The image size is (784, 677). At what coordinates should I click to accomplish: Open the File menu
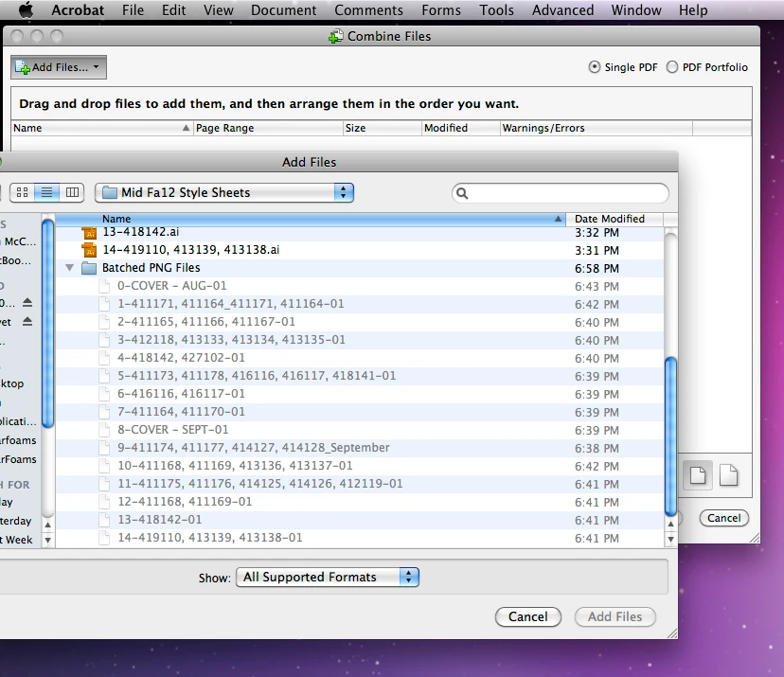pos(133,10)
